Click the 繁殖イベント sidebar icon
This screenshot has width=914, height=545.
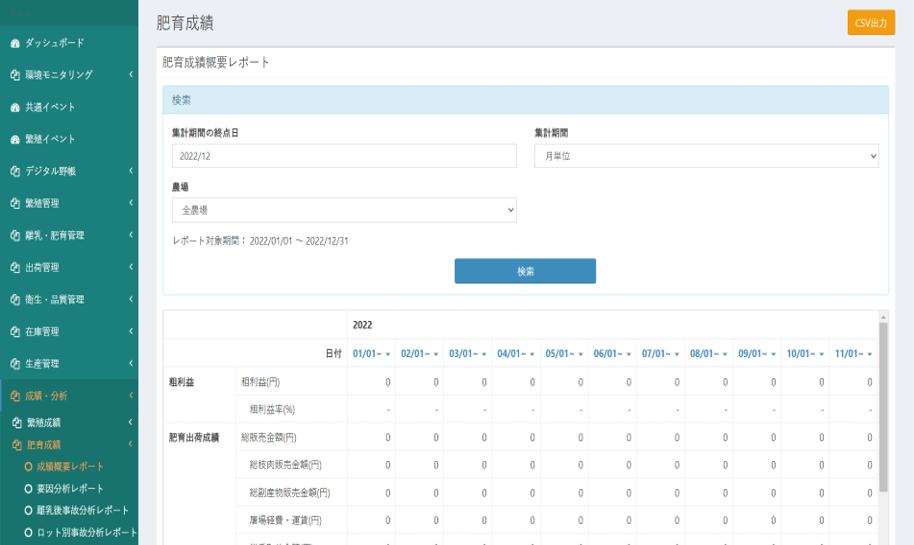pos(15,139)
